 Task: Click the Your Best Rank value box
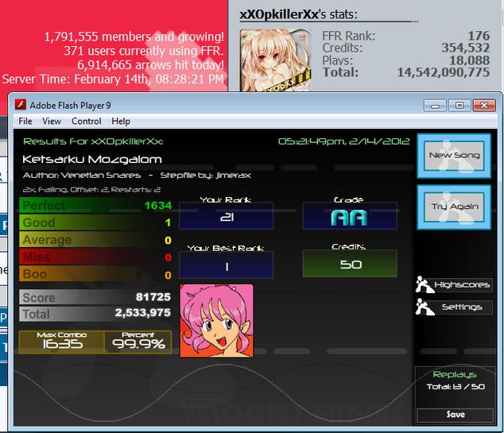point(227,265)
